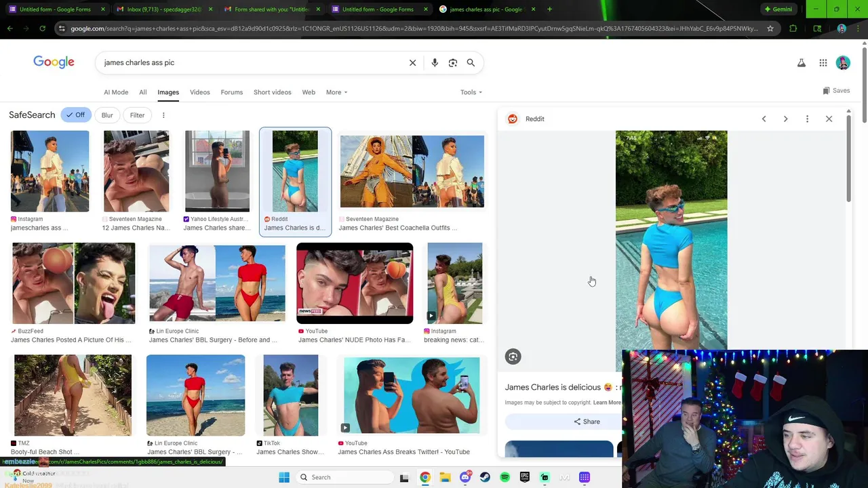868x488 pixels.
Task: Set SafeSearch to Blur
Action: 107,115
